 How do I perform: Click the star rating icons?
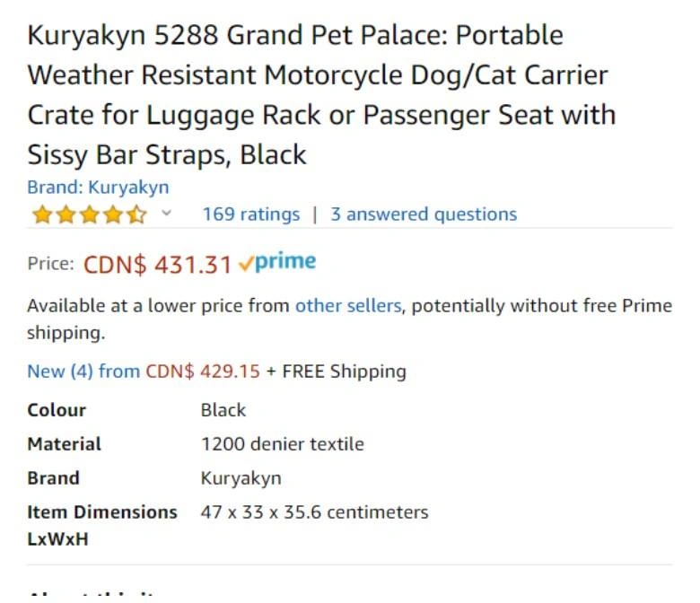(x=88, y=215)
